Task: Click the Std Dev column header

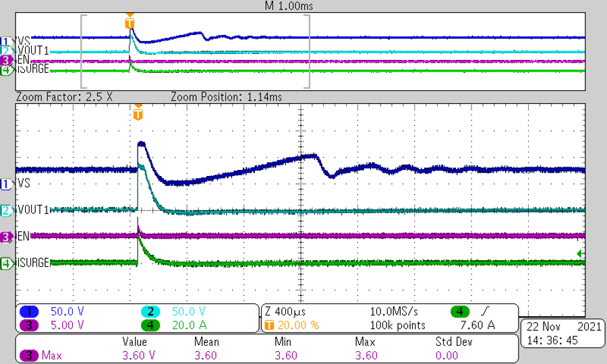Action: coord(454,342)
